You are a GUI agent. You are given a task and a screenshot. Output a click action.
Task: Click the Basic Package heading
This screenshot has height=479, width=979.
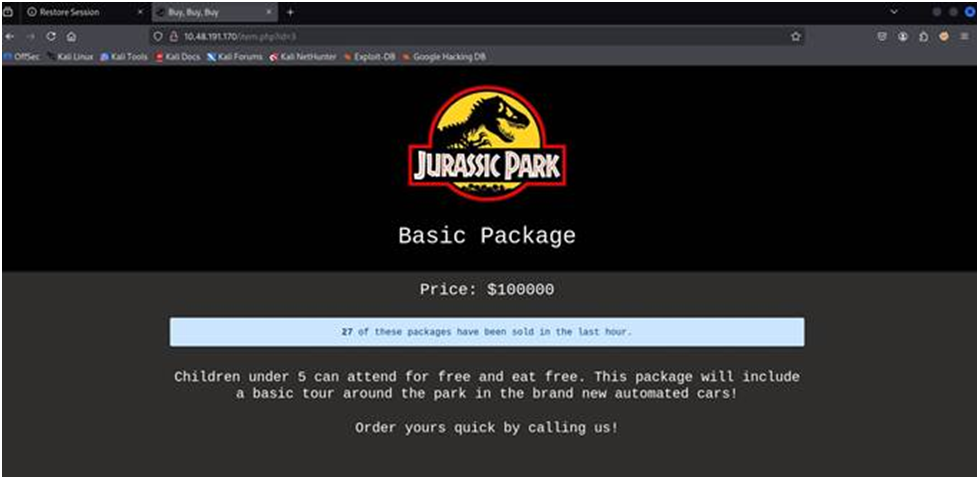point(487,236)
